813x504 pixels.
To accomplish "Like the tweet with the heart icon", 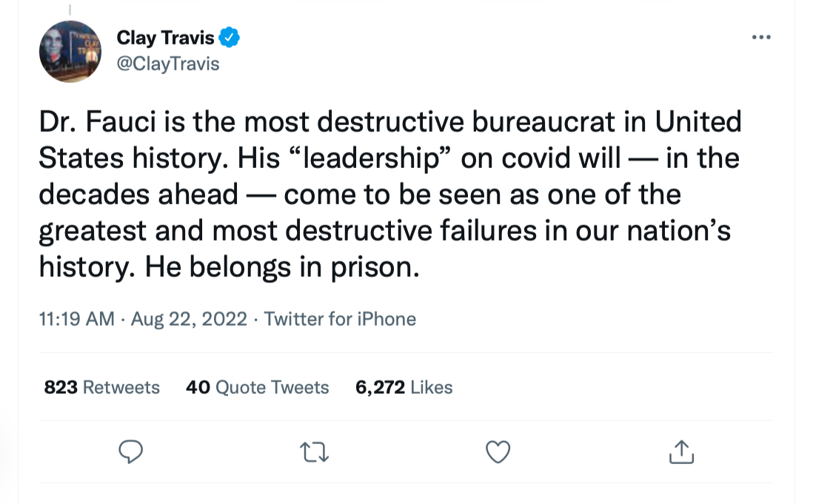I will 498,451.
